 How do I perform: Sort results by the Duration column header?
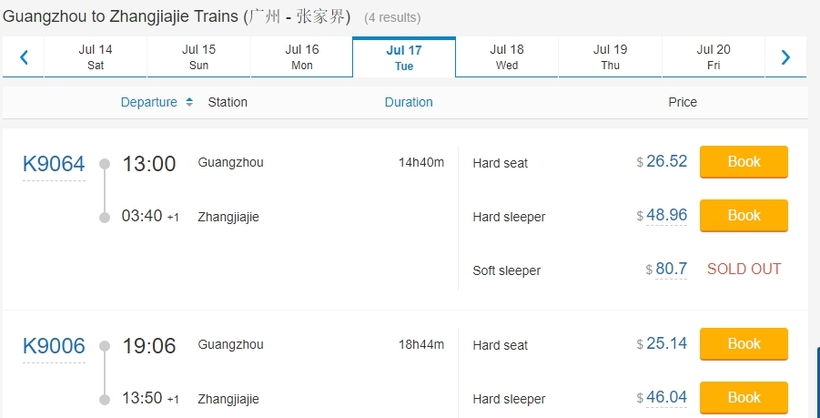[409, 102]
